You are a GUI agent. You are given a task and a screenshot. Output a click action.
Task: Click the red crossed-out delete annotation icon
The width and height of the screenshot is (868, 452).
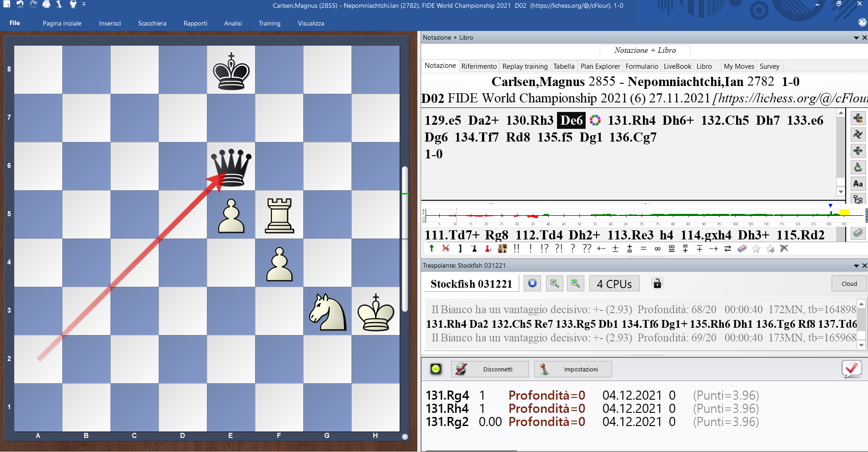coord(446,249)
